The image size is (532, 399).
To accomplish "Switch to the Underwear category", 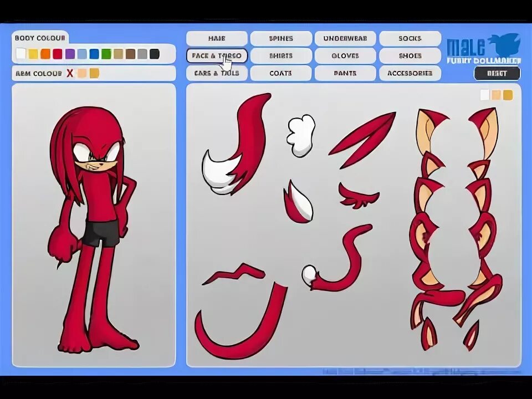I will 345,38.
